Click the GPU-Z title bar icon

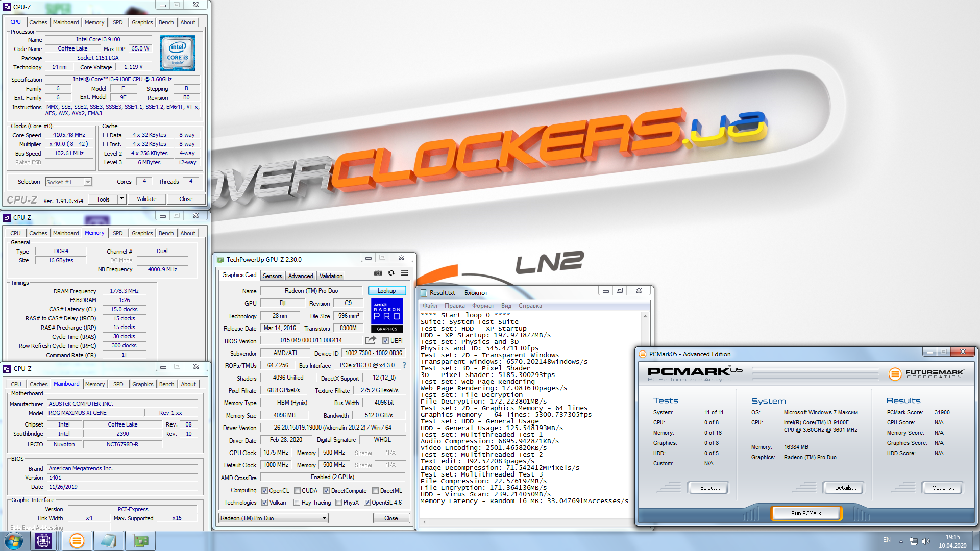coord(220,259)
